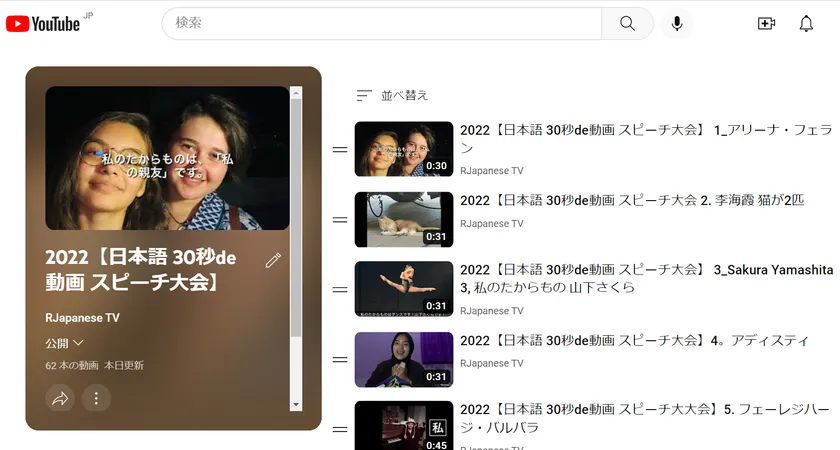Open thumbnail of 4。アディスティ video
Screen dimensions: 840x450
point(404,359)
